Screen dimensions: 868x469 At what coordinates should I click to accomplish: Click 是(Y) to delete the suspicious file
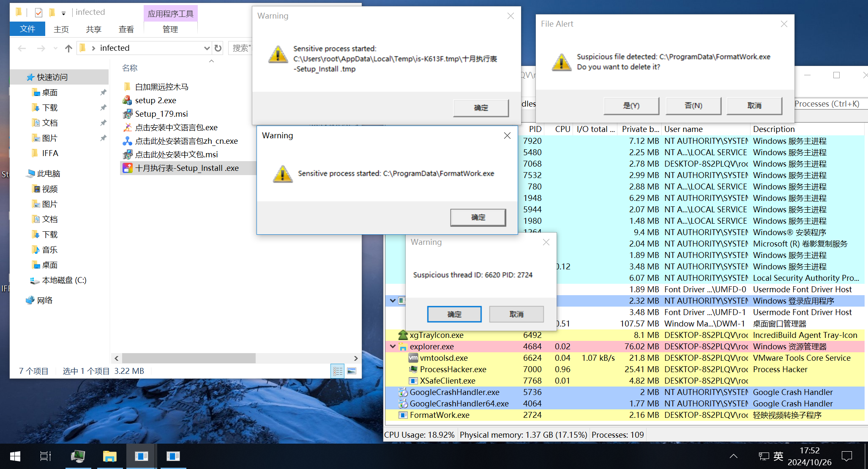tap(631, 106)
